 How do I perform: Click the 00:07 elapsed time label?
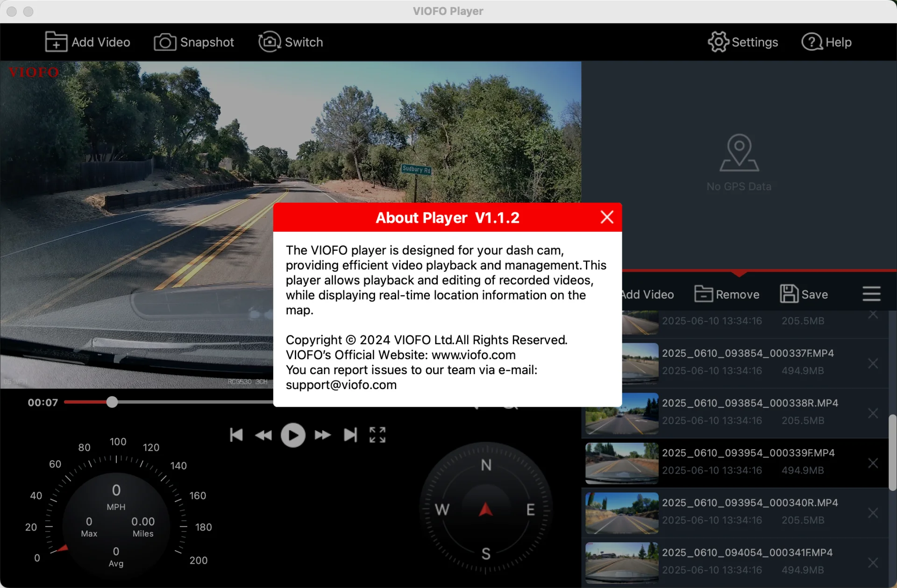(x=43, y=403)
